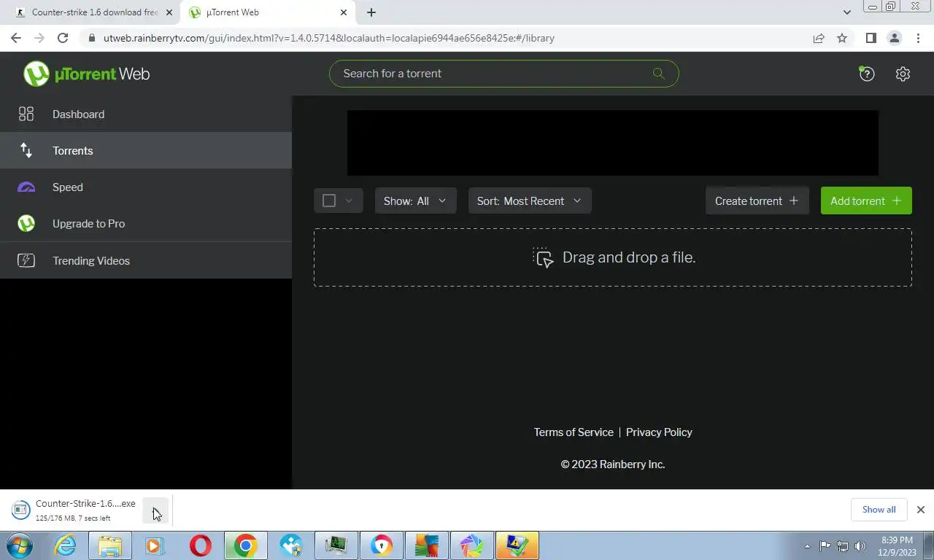This screenshot has height=560, width=934.
Task: Launch Internet Explorer from the taskbar
Action: [65, 545]
